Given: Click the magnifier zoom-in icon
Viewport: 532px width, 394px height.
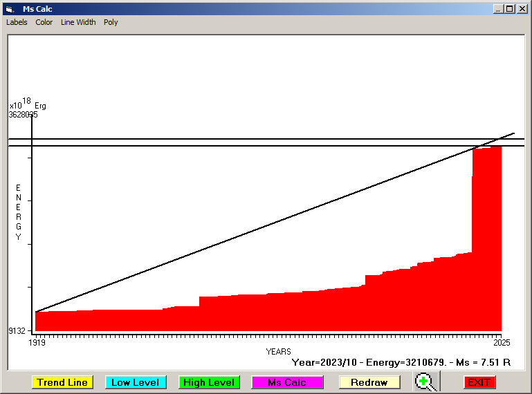Looking at the screenshot, I should tap(428, 382).
